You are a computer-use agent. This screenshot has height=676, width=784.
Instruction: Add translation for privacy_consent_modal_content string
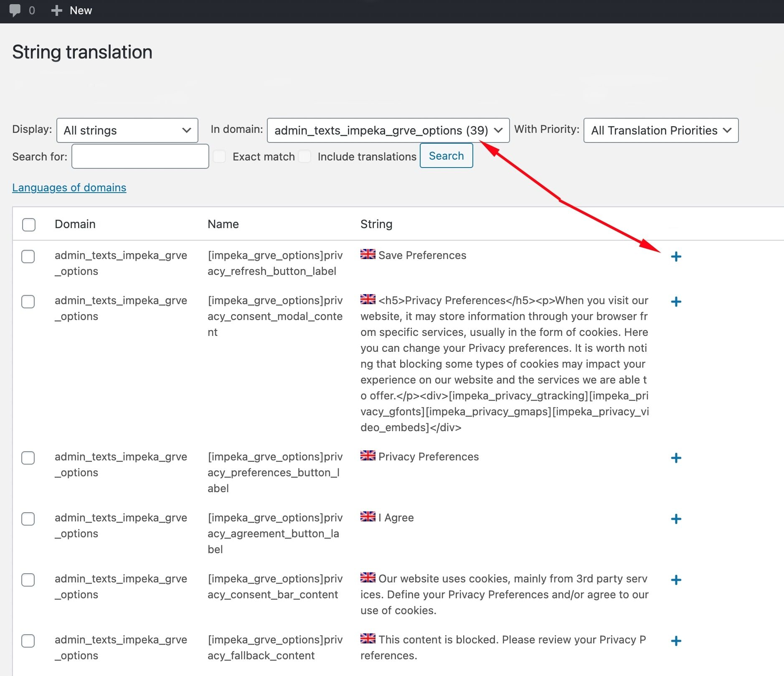[x=676, y=302]
